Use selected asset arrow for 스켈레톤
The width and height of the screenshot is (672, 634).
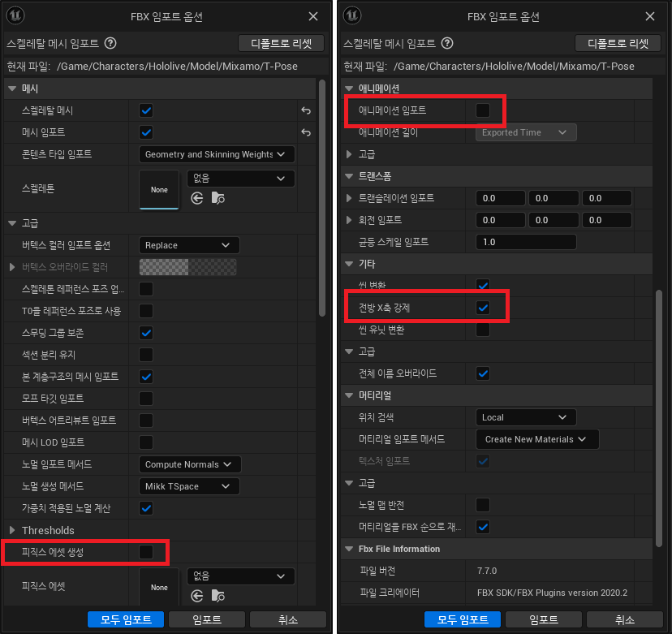click(197, 198)
